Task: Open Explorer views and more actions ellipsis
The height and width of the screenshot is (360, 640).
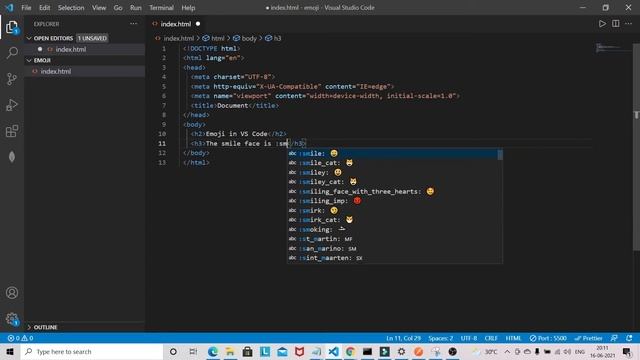Action: tap(133, 24)
